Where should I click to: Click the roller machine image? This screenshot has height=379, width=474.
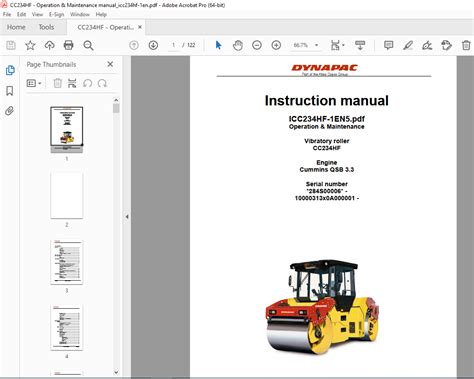[x=322, y=307]
